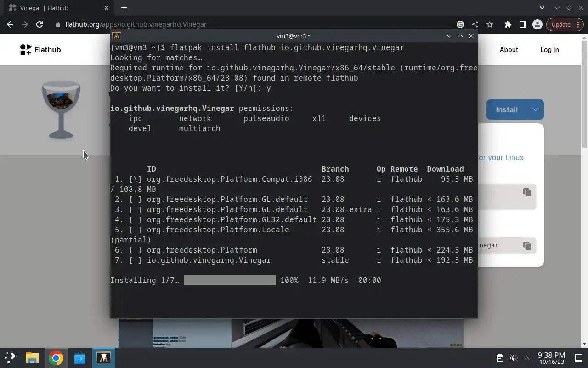Close the vm3@vm3 terminal window
The width and height of the screenshot is (588, 368).
pos(471,36)
